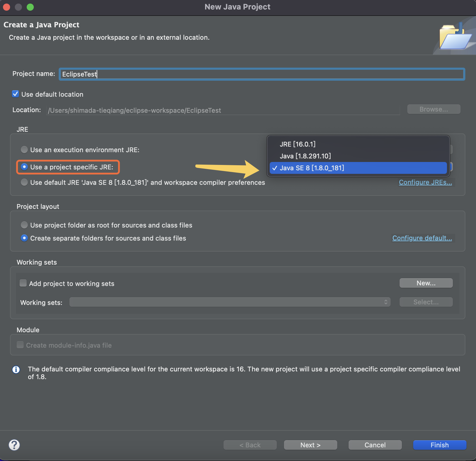Open Configure JREs settings

point(425,182)
